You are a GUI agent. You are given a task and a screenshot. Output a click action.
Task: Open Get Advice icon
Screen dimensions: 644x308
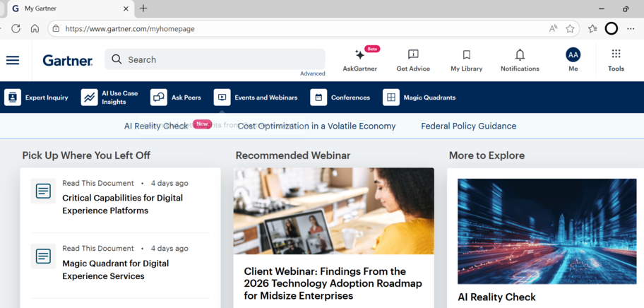413,54
